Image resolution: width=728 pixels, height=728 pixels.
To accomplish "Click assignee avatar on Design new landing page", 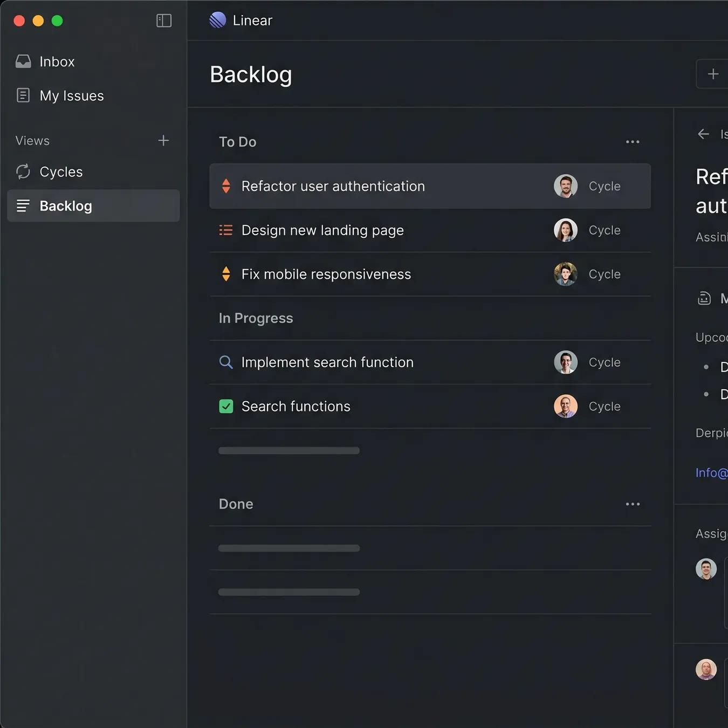I will pyautogui.click(x=566, y=230).
